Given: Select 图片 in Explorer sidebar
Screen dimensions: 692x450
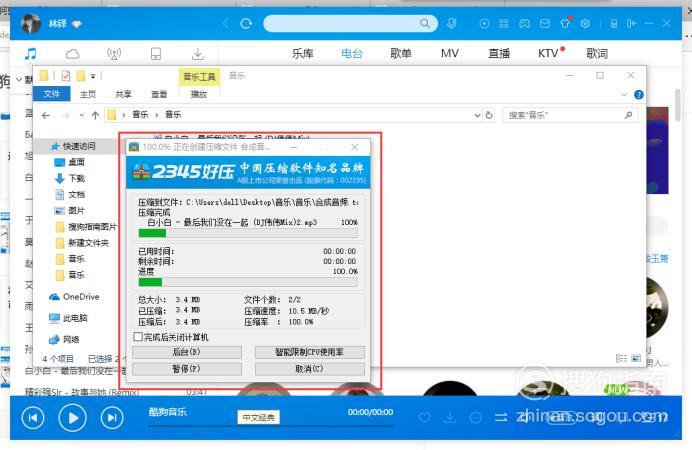Looking at the screenshot, I should pos(70,210).
